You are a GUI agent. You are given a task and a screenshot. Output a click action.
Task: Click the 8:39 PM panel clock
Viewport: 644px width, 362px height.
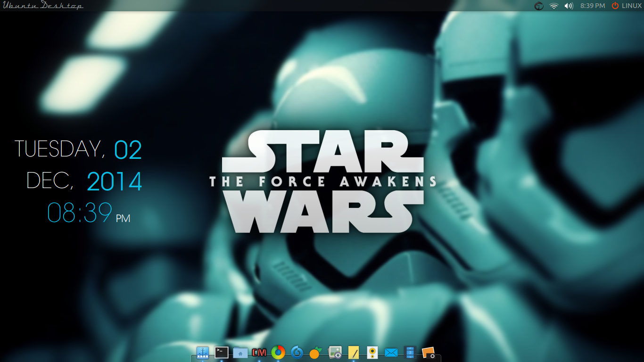tap(593, 6)
